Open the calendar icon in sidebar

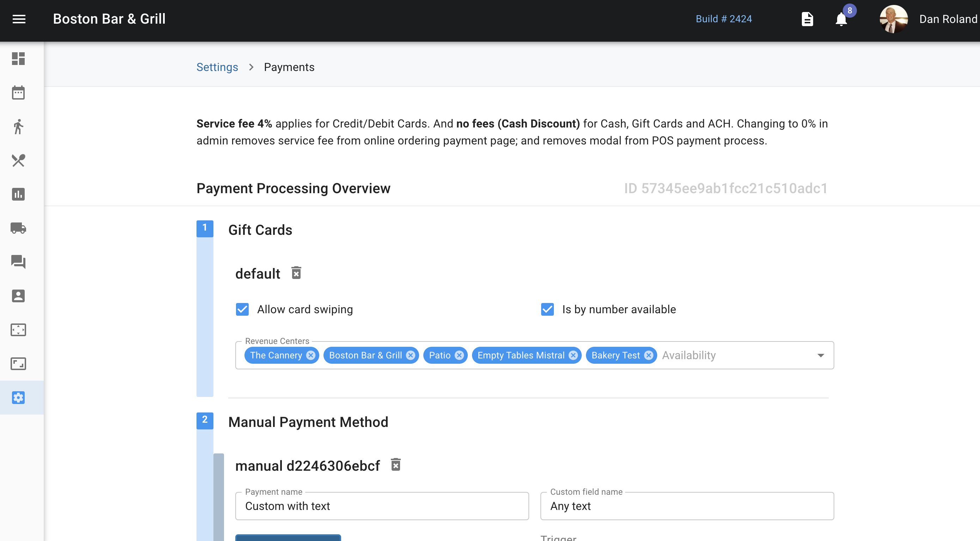[18, 93]
